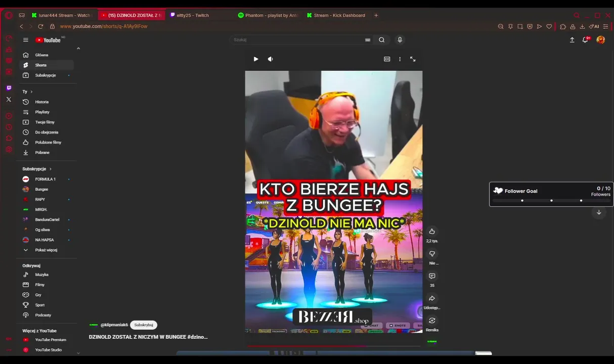Open the FORMULA 1 subscription
This screenshot has height=364, width=614.
point(47,179)
